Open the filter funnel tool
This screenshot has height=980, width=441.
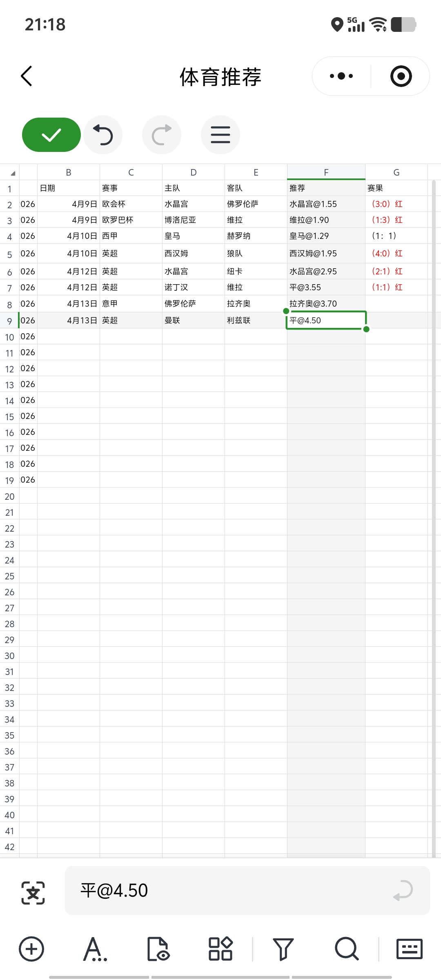coord(283,949)
